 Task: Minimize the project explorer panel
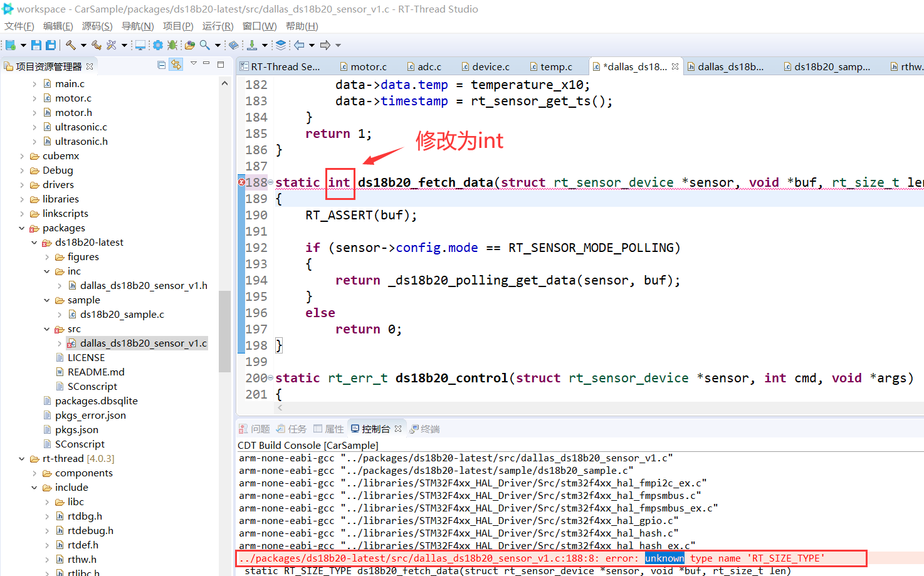tap(206, 63)
